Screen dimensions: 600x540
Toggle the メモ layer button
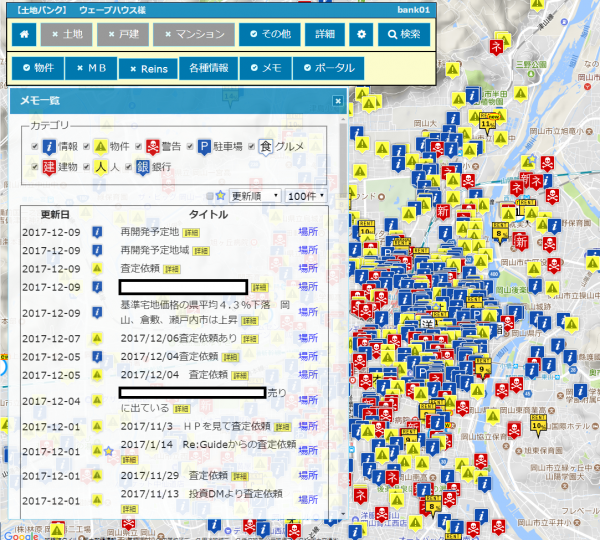tap(266, 68)
